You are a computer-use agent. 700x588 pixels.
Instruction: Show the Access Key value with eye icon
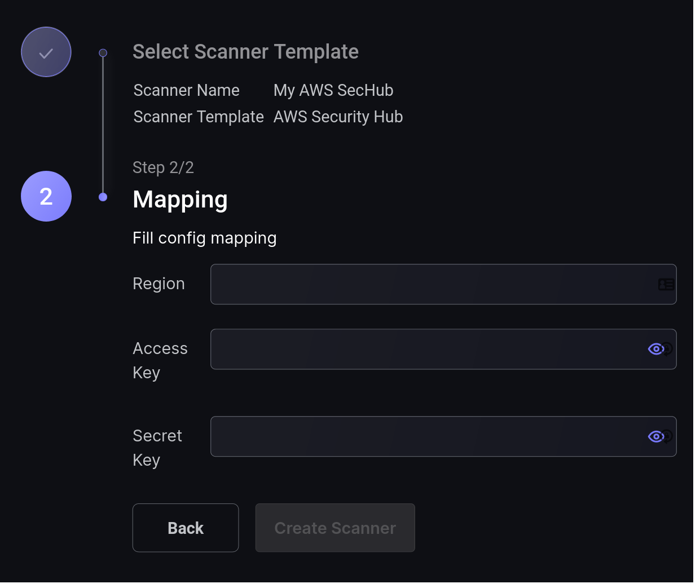655,349
